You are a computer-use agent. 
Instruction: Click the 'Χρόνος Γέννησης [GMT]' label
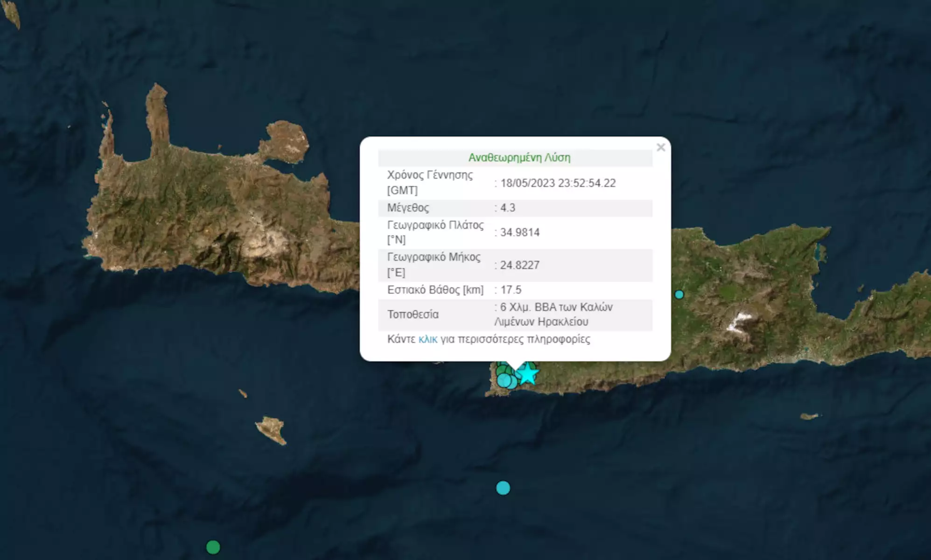430,182
